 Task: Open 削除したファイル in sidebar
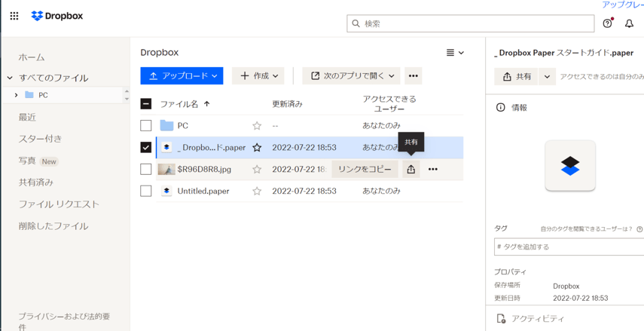(53, 225)
